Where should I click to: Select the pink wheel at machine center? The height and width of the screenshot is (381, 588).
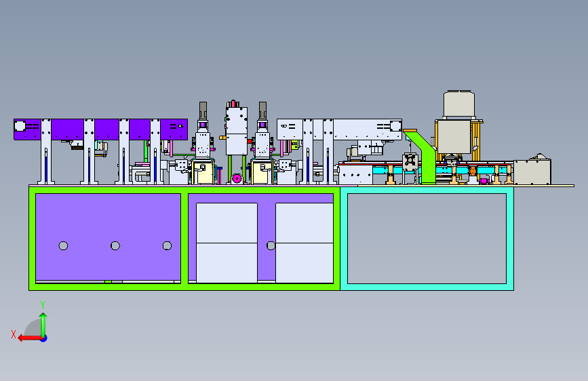237,179
